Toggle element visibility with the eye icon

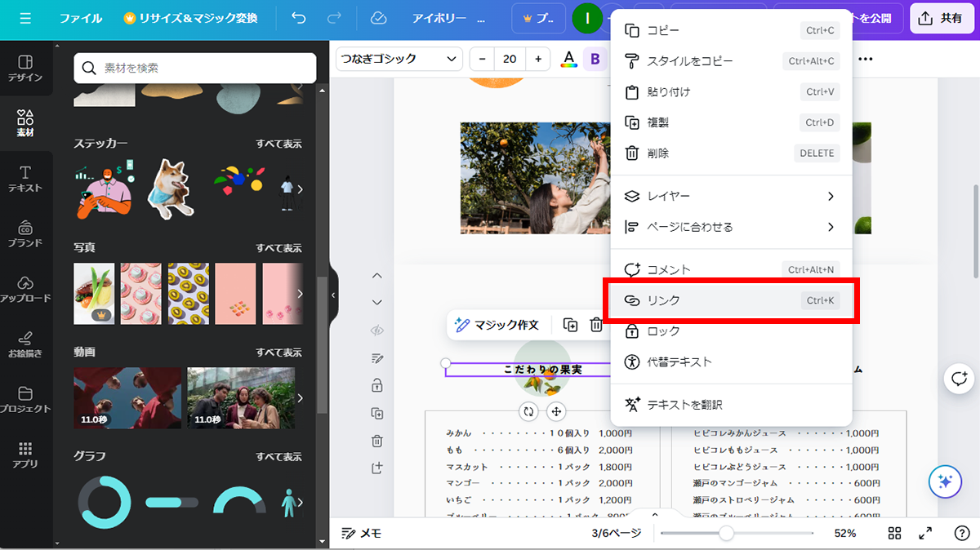click(377, 330)
